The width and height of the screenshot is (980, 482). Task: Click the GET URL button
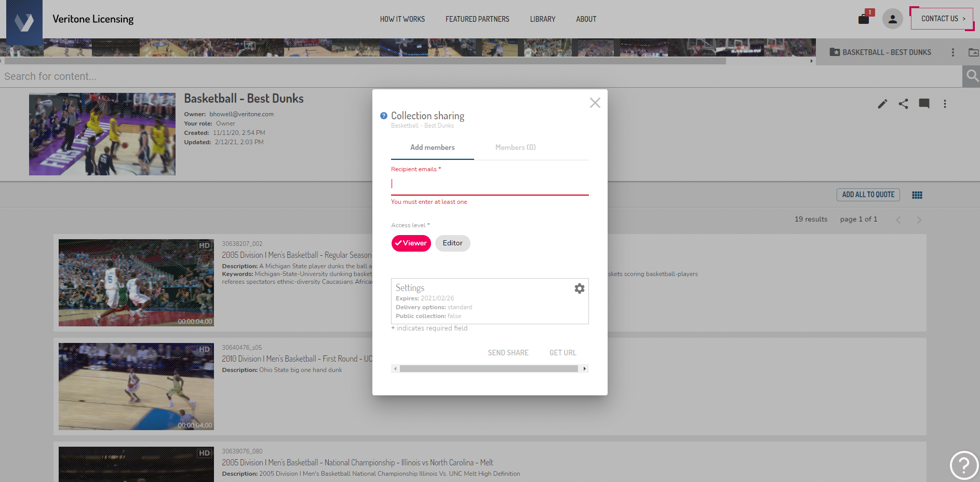click(x=563, y=353)
